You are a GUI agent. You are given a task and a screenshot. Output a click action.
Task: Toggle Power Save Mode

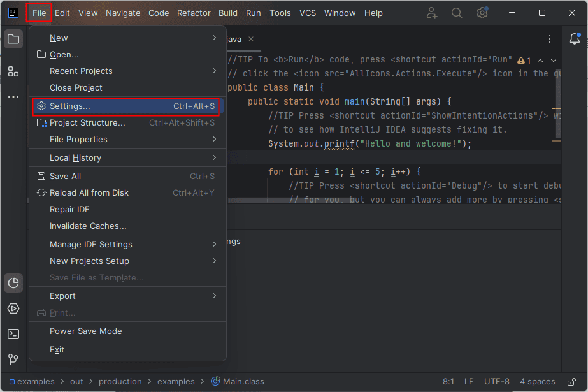point(127,331)
